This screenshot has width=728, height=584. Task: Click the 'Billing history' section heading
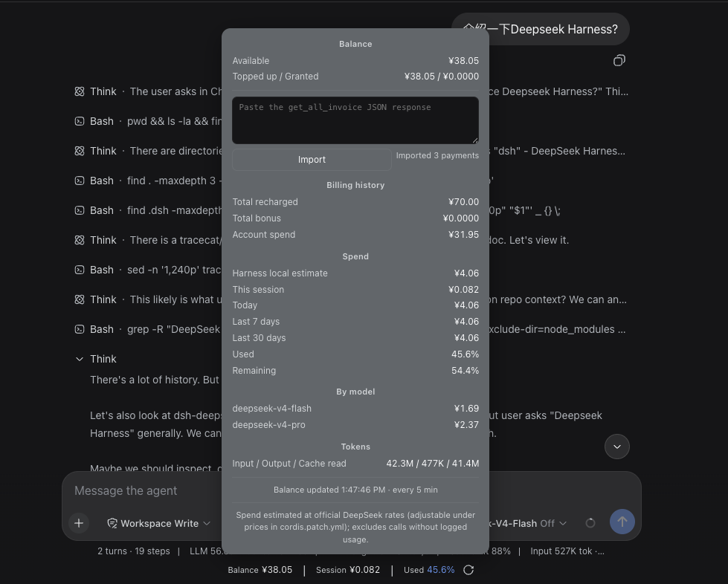(x=355, y=185)
